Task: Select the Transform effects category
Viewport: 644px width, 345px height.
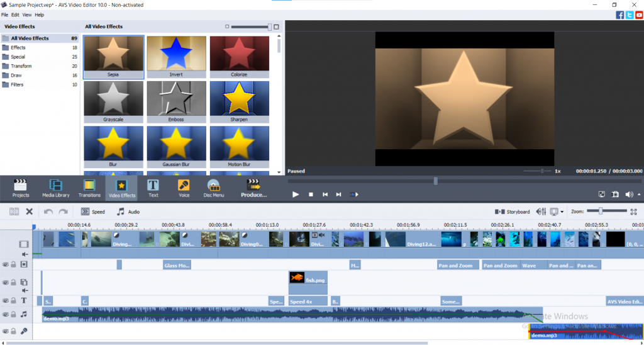Action: pyautogui.click(x=21, y=66)
